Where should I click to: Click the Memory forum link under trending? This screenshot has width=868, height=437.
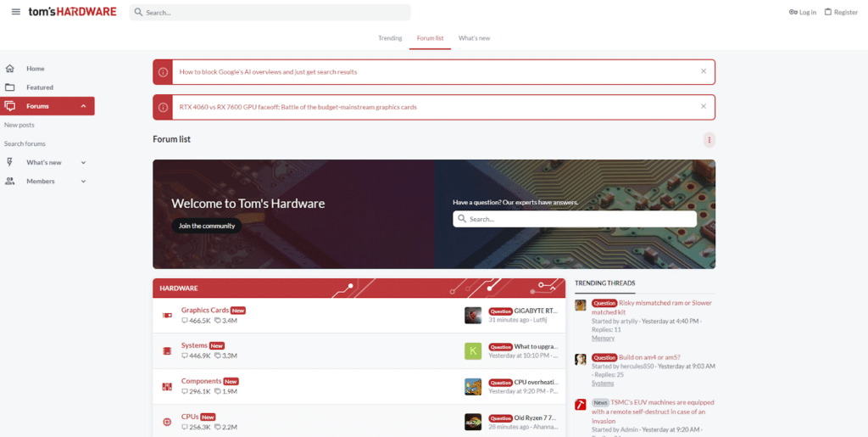coord(603,338)
